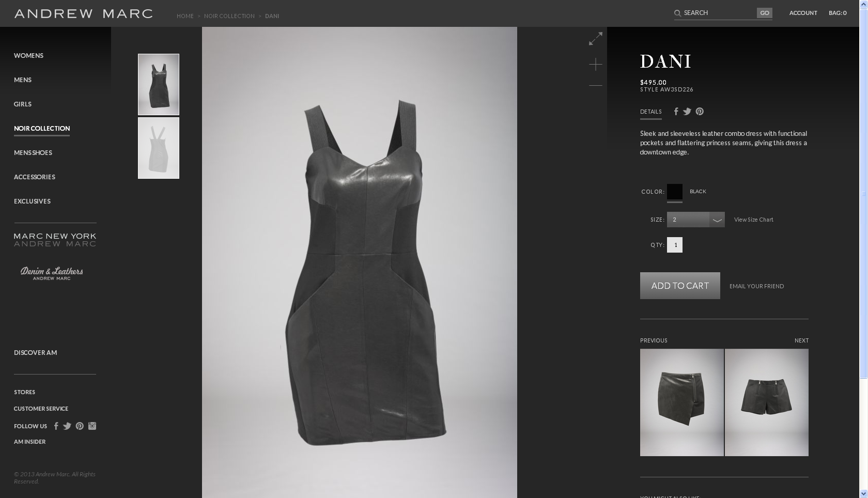
Task: Click Andrew Marc logo
Action: 83,14
